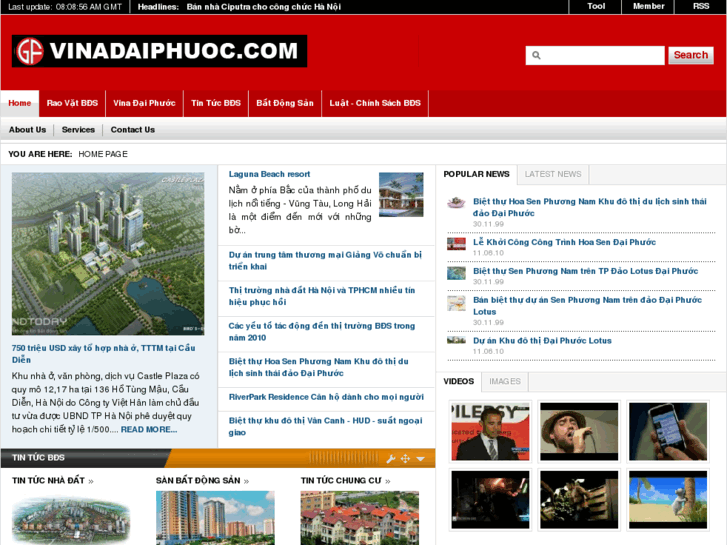Open Dự án trung tâm thương mại Giảng Võ
Screen dimensions: 727x545
[325, 261]
